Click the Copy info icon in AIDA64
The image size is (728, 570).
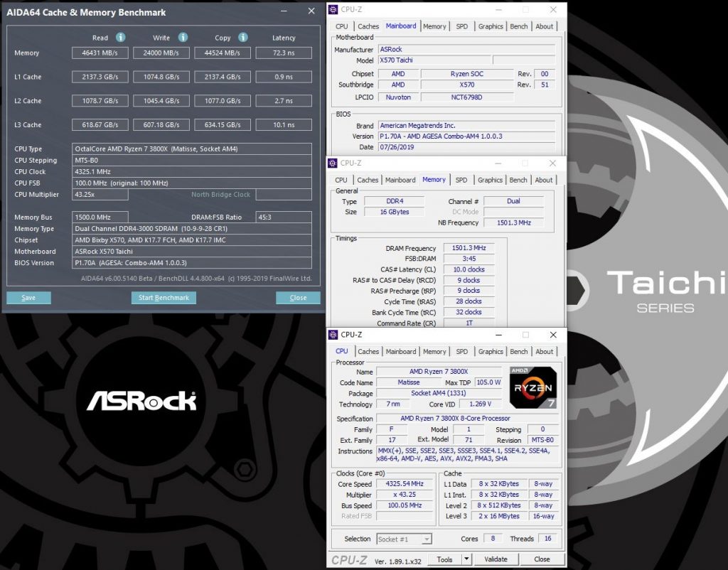click(243, 37)
